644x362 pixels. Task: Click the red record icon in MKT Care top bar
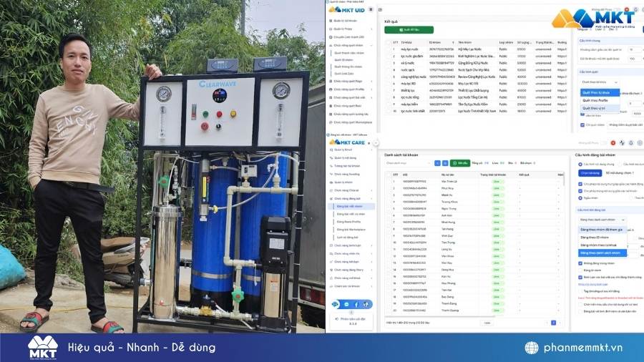coord(613,143)
